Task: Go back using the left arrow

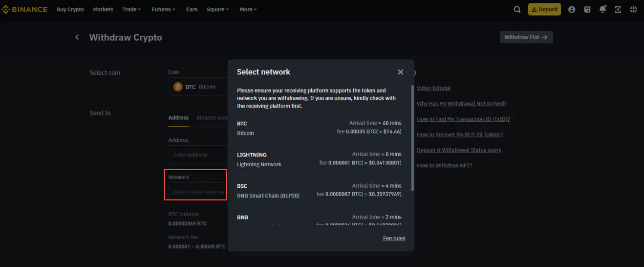Action: coord(77,37)
